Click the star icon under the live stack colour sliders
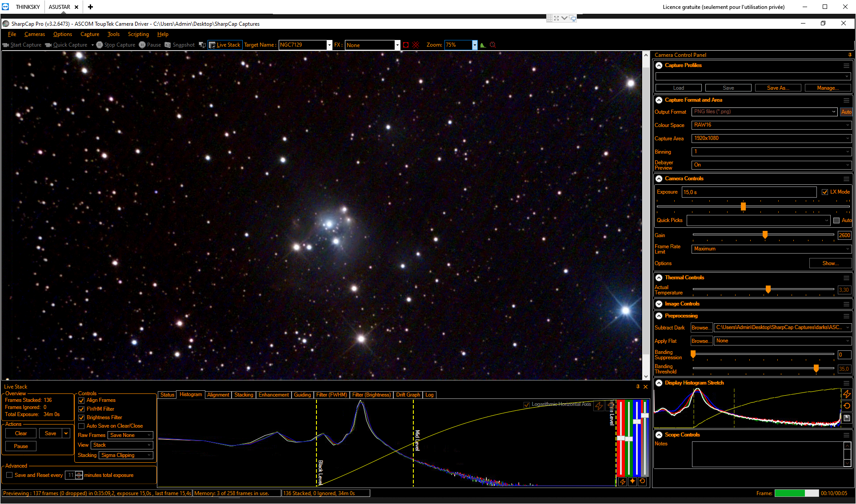856x504 pixels. pyautogui.click(x=632, y=482)
